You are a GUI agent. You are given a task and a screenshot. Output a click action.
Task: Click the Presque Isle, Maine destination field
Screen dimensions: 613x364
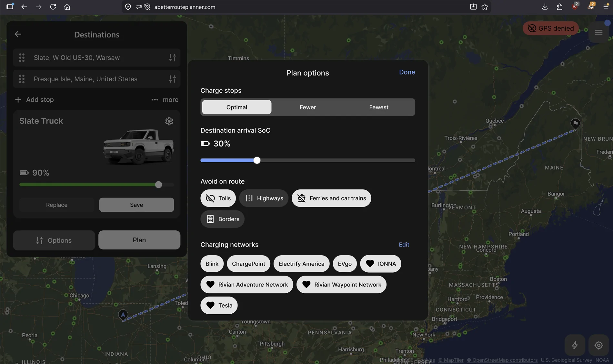[97, 79]
